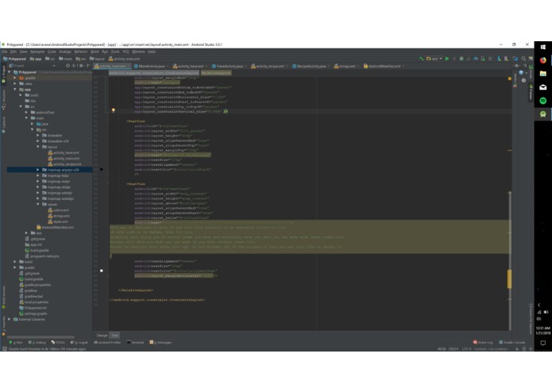Open the Logcat tool window
Screen dimensions: 552x392
[79, 343]
